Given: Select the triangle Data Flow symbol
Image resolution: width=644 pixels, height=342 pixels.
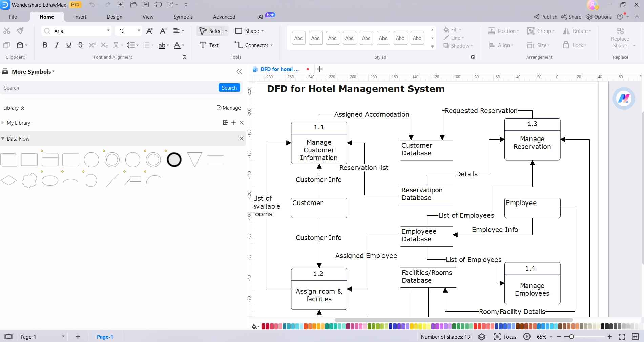Looking at the screenshot, I should tap(195, 159).
